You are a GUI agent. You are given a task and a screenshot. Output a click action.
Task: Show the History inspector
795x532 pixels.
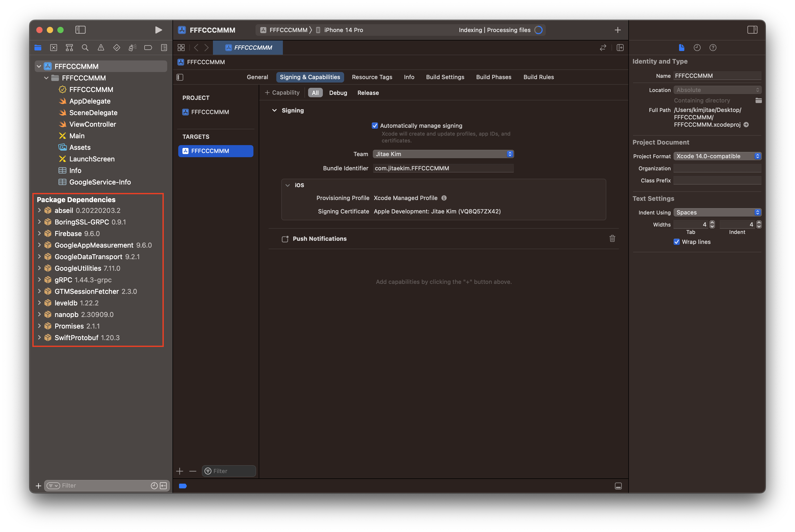click(x=697, y=48)
